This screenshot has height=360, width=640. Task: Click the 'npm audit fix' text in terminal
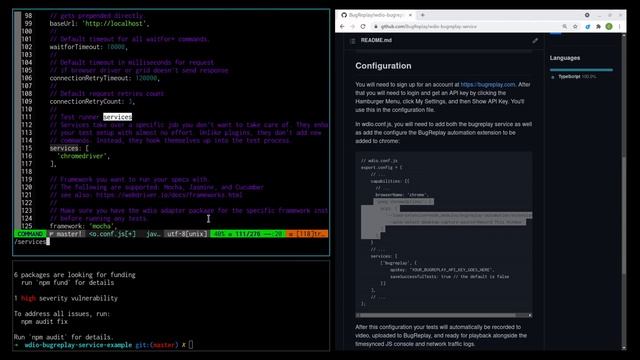click(x=44, y=322)
